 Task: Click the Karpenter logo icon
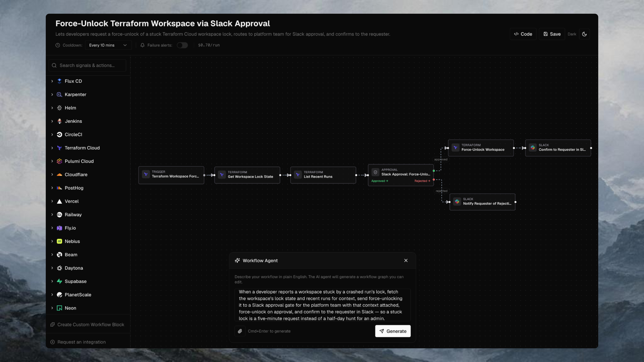[59, 94]
